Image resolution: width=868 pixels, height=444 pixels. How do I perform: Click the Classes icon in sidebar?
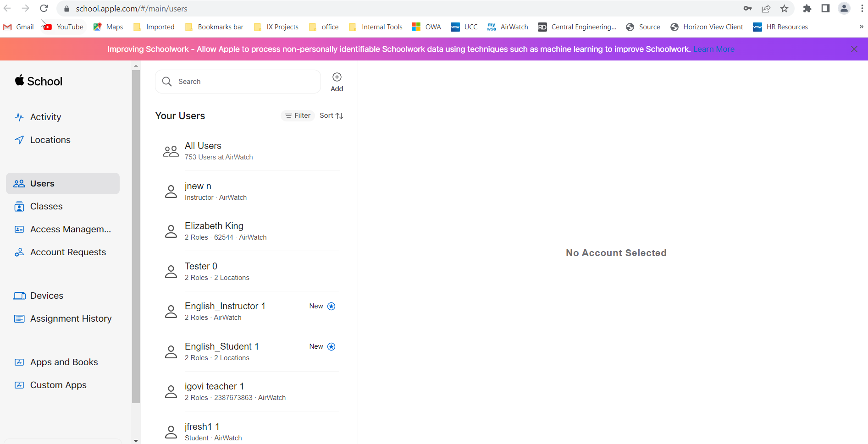19,207
